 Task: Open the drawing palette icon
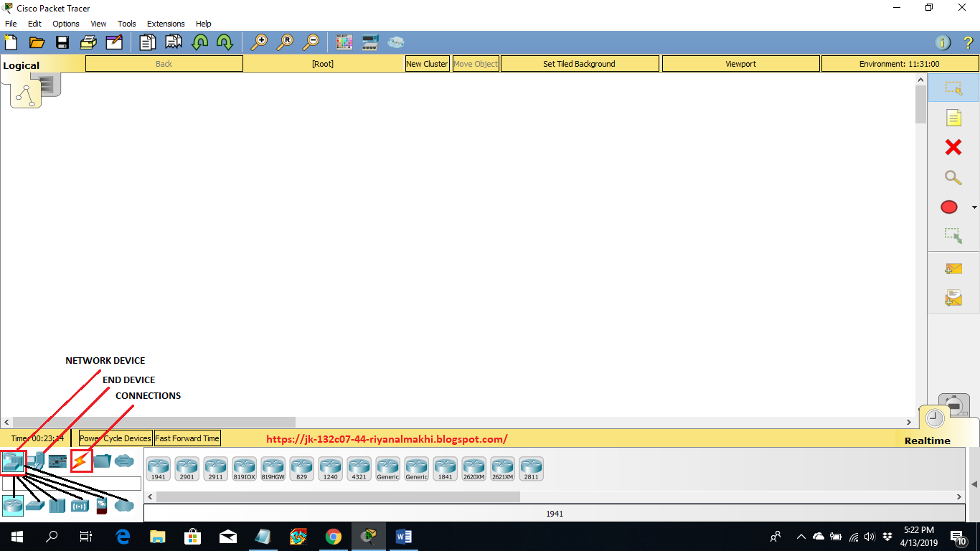(x=344, y=42)
